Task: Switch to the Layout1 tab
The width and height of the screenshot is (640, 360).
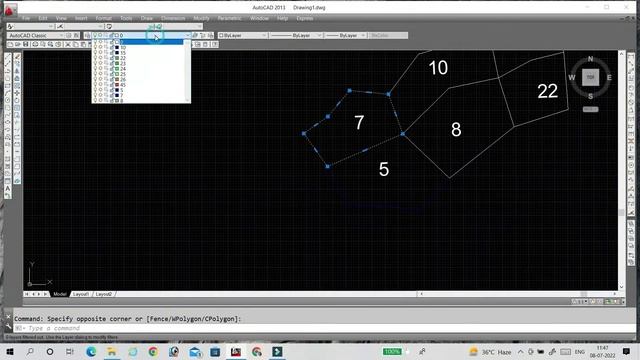Action: tap(81, 294)
